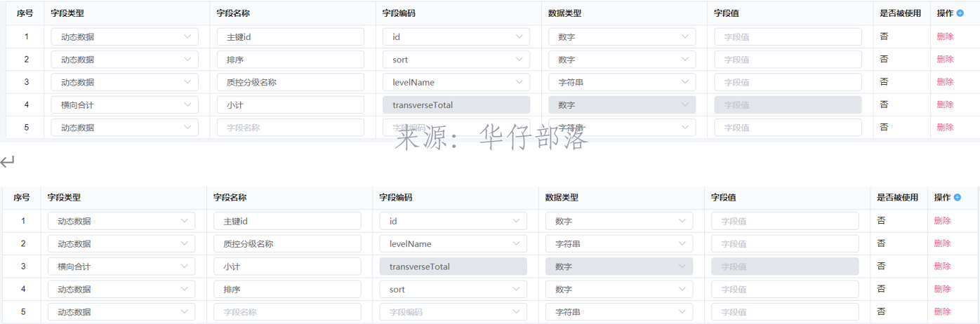Delete empty row 5 in the top table

(945, 128)
